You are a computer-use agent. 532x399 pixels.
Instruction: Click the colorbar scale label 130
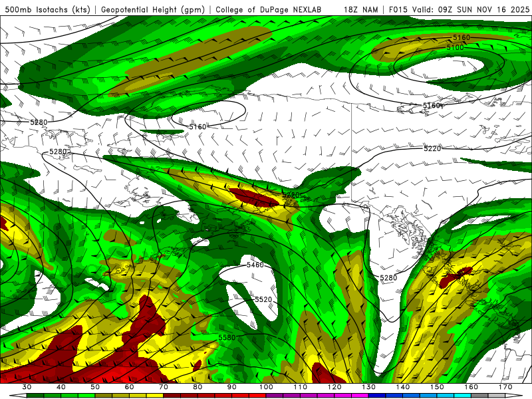coord(368,387)
